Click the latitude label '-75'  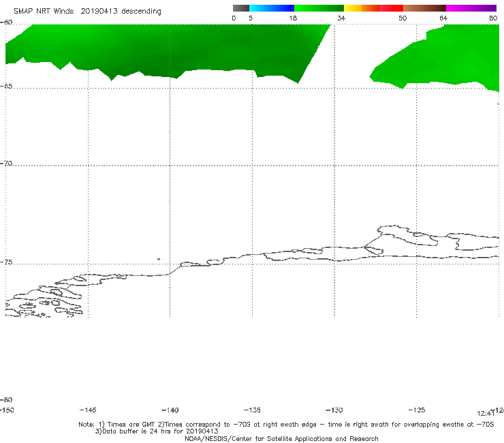click(6, 262)
